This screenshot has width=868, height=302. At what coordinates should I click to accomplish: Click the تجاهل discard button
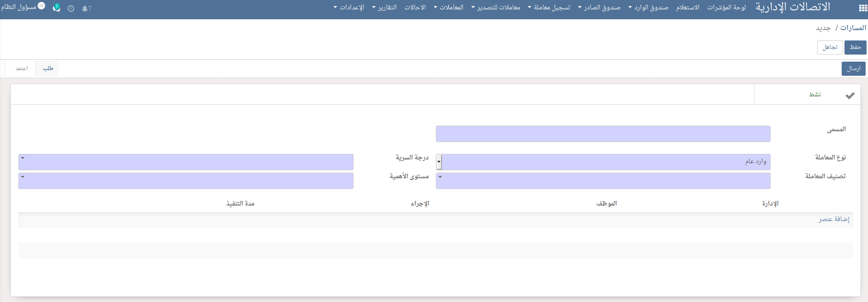coord(830,47)
